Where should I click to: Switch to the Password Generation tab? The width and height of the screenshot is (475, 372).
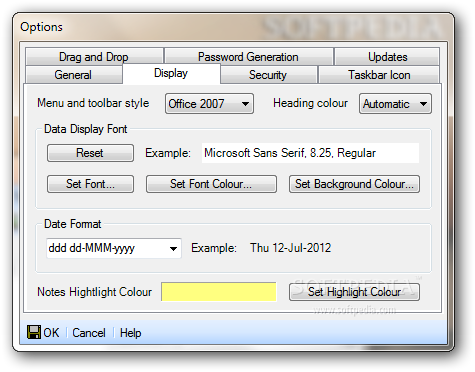coord(248,57)
